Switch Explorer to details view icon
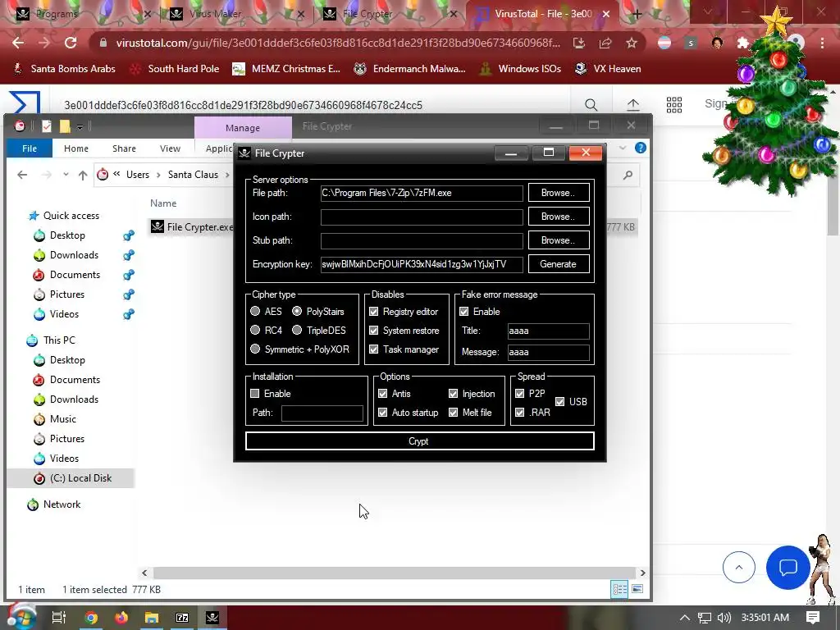This screenshot has height=630, width=840. tap(620, 589)
